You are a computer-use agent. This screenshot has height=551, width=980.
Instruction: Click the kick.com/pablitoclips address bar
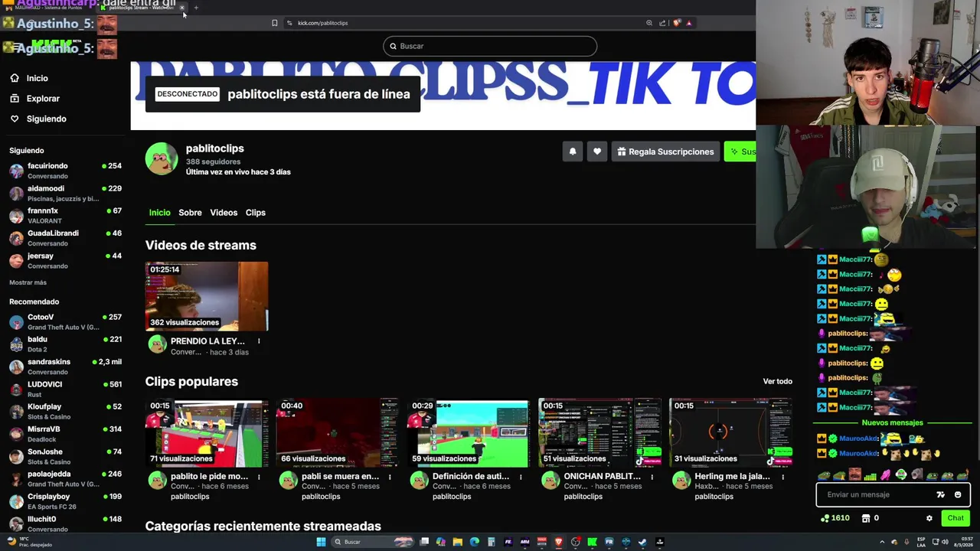[x=322, y=23]
